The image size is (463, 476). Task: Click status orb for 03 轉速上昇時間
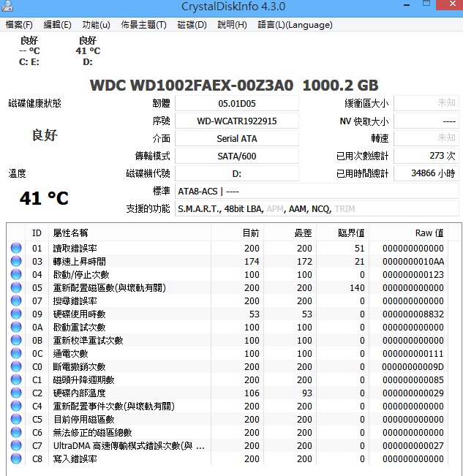tap(16, 261)
